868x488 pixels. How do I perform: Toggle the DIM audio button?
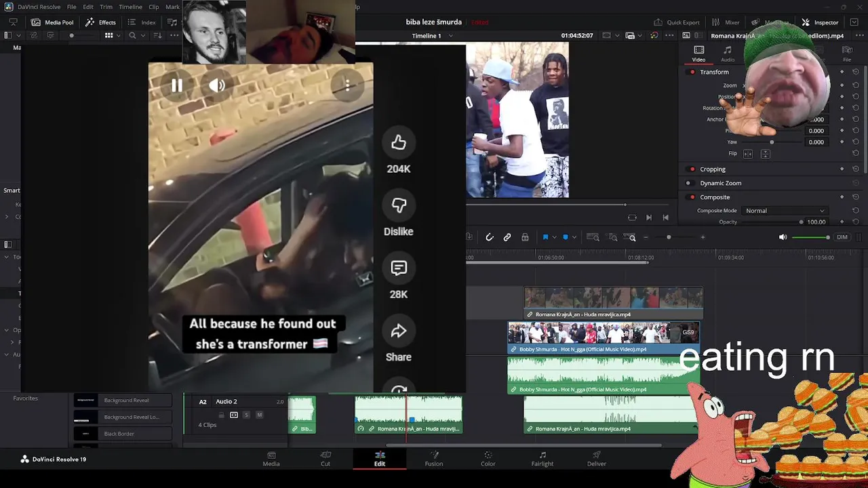pos(842,237)
